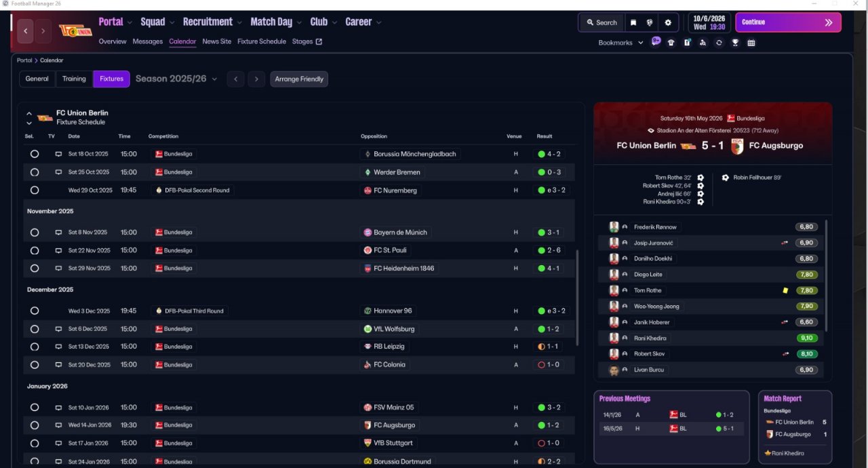This screenshot has height=468, width=868.
Task: Open the purple notifications speech-bubble icon
Action: 656,41
